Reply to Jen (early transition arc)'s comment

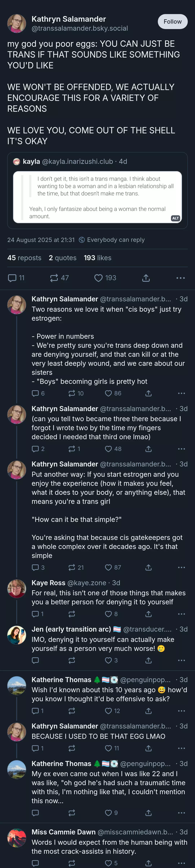(x=35, y=660)
